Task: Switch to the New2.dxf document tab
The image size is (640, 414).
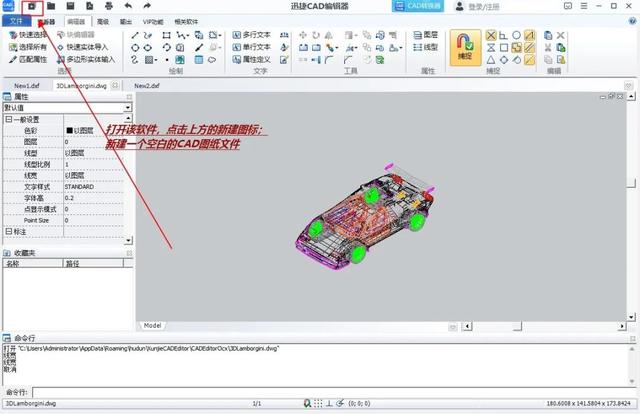Action: pyautogui.click(x=147, y=86)
